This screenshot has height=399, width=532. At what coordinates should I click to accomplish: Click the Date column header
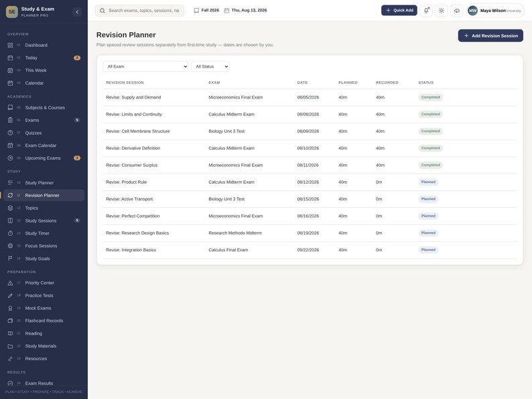pos(302,82)
